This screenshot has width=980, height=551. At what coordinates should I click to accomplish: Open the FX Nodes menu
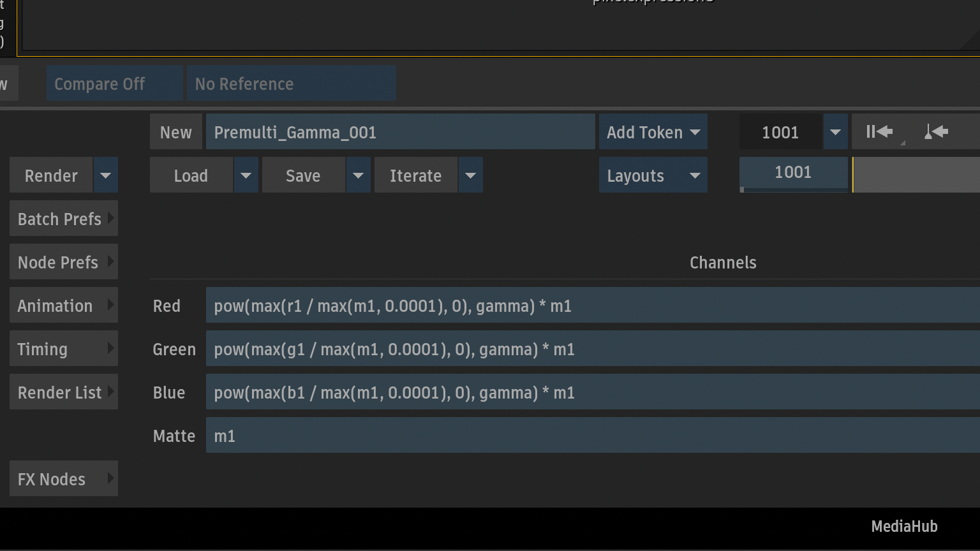point(64,479)
